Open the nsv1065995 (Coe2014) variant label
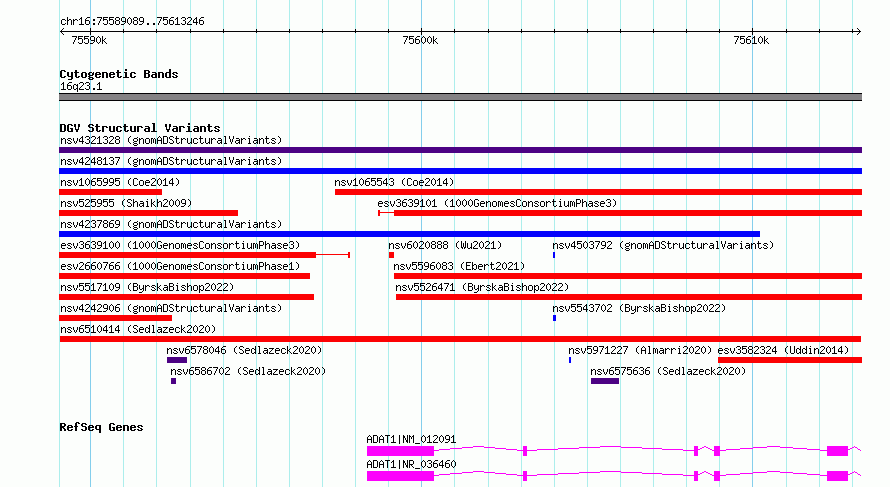Screen dimensions: 890x487 (120, 182)
